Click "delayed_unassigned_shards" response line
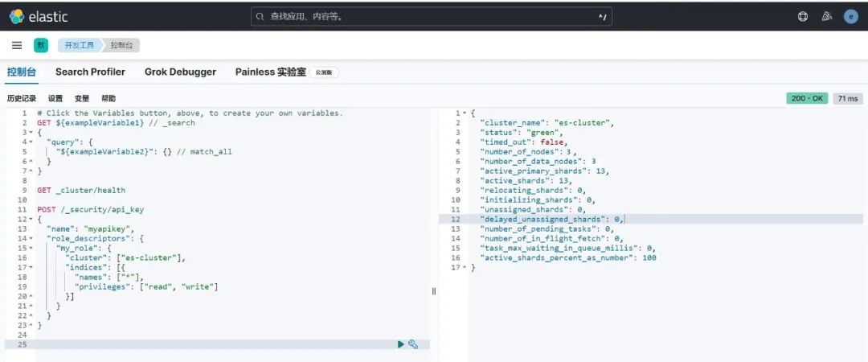This screenshot has width=868, height=362. point(552,219)
